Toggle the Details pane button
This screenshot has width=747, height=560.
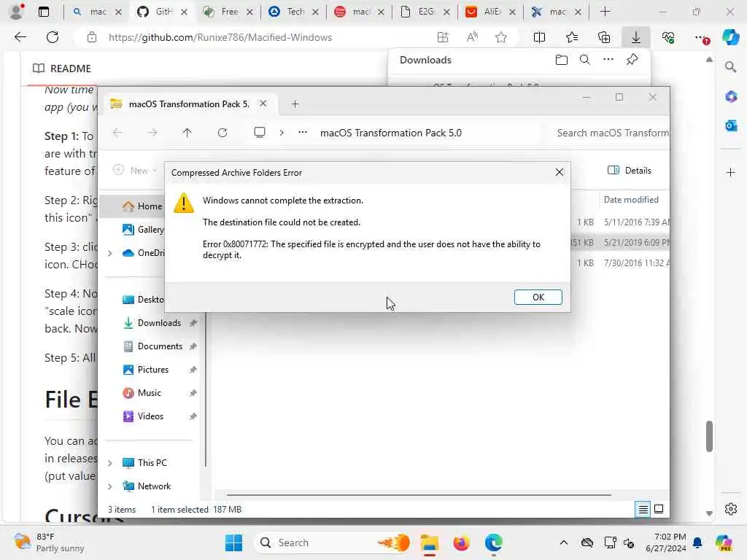coord(630,170)
